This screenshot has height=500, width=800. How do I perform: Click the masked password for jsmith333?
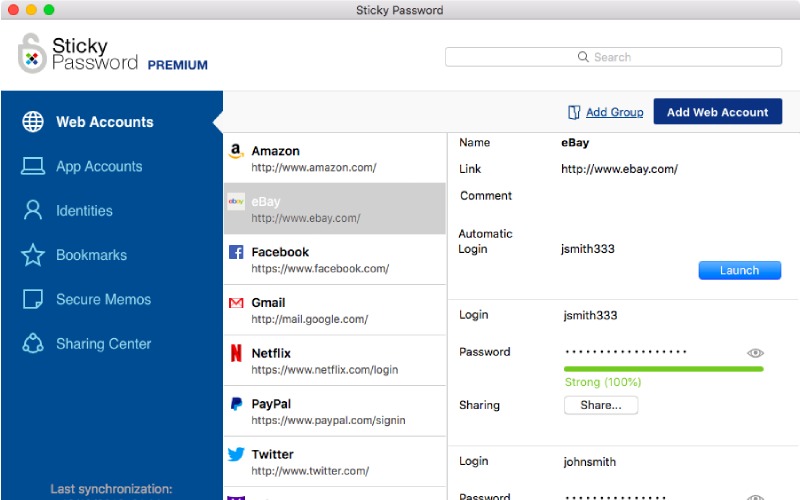pos(626,352)
